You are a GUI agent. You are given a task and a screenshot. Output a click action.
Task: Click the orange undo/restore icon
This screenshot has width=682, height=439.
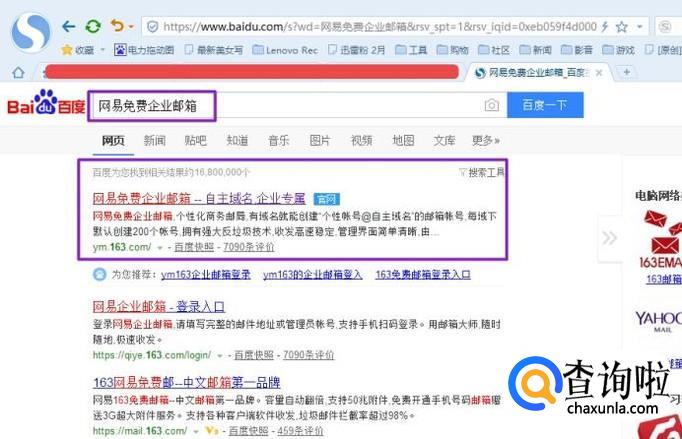(x=117, y=26)
